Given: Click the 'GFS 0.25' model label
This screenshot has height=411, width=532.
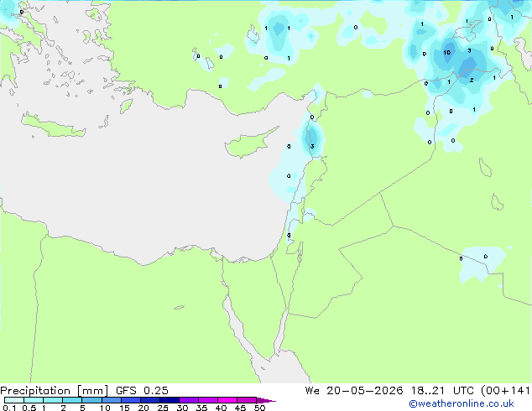Looking at the screenshot, I should [142, 391].
